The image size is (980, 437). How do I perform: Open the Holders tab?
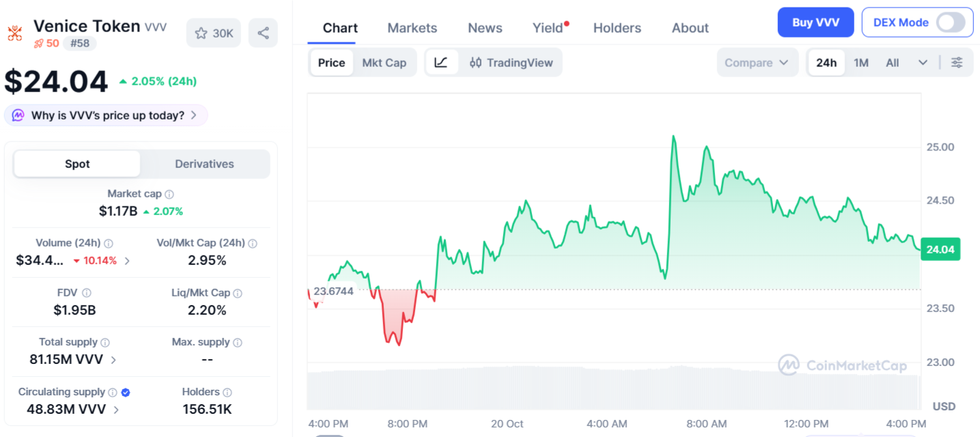(617, 28)
